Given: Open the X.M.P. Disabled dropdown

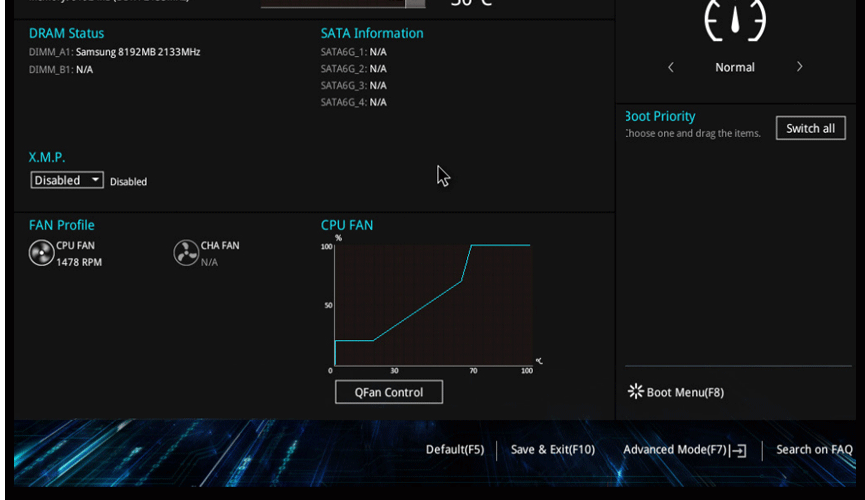Looking at the screenshot, I should (x=67, y=180).
